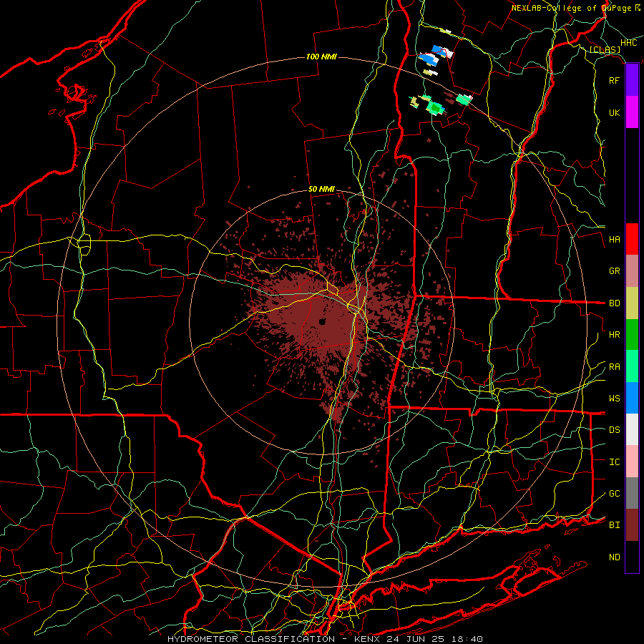Click the WS blue legend swatch
Screen dimensions: 644x644
point(632,398)
